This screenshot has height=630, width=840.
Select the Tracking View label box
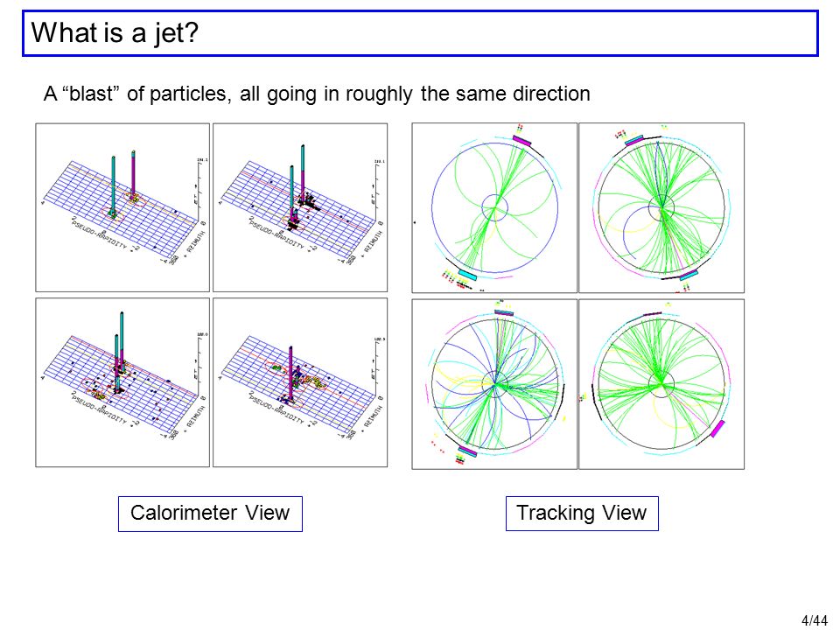[x=582, y=514]
